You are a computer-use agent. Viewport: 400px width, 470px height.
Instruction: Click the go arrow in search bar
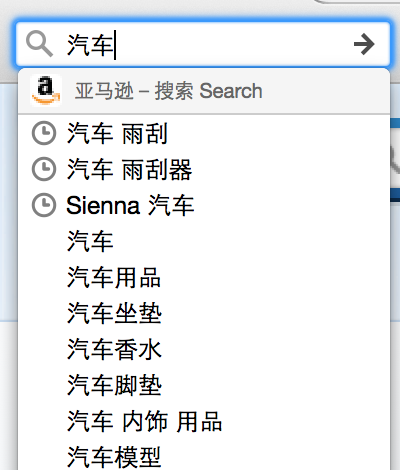pyautogui.click(x=364, y=44)
